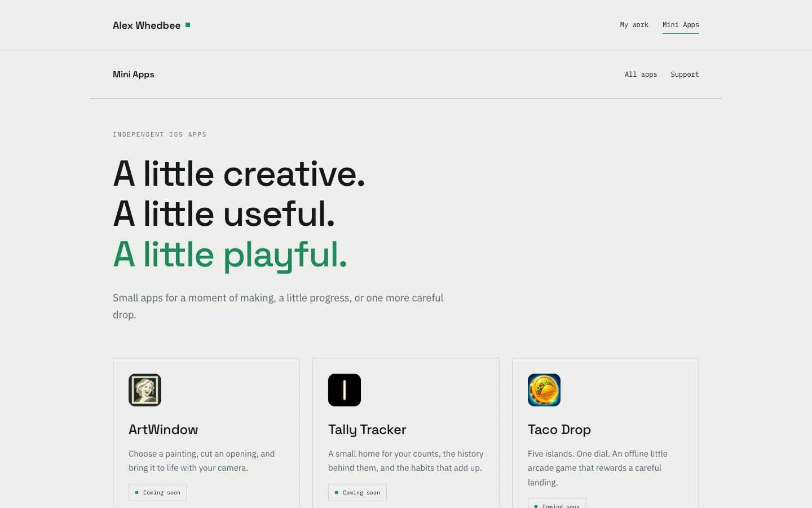Image resolution: width=812 pixels, height=508 pixels.
Task: Open the Taco Drop card title
Action: 559,430
